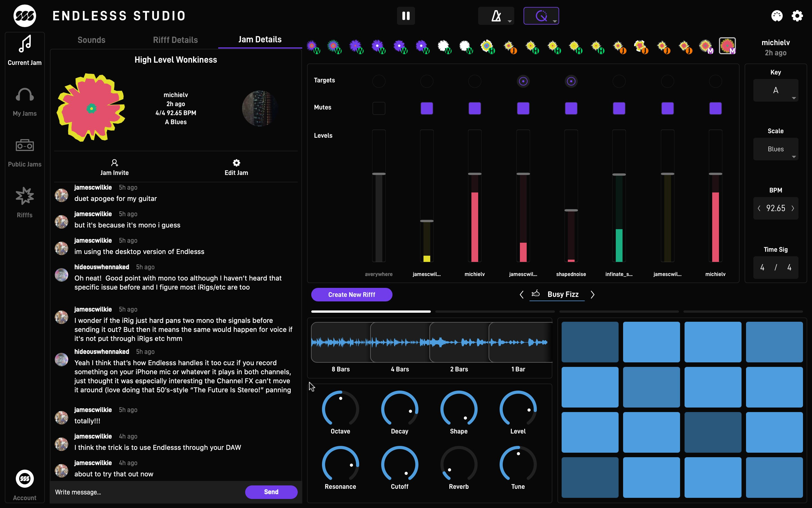Toggle target for averywhere channel
The image size is (812, 508).
click(x=379, y=81)
